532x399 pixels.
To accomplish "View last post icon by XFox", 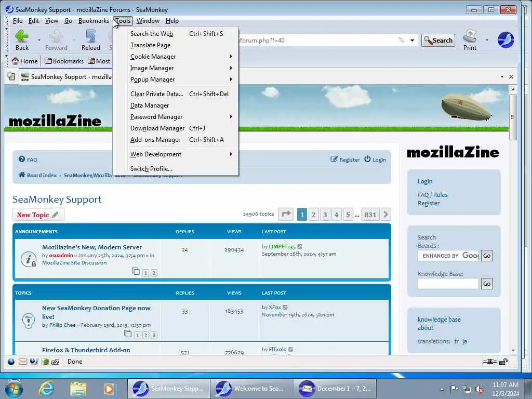I will coord(285,308).
